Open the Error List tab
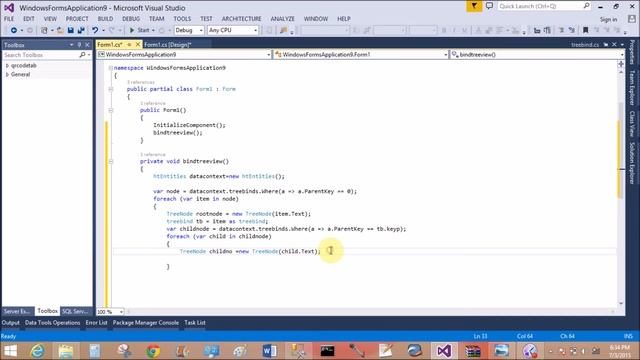Image resolution: width=640 pixels, height=360 pixels. point(96,322)
